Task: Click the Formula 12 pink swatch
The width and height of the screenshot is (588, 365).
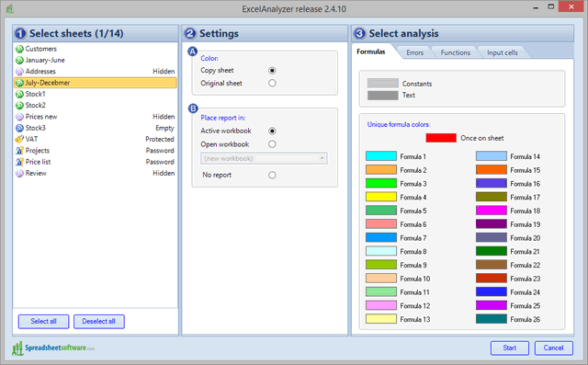Action: 381,305
